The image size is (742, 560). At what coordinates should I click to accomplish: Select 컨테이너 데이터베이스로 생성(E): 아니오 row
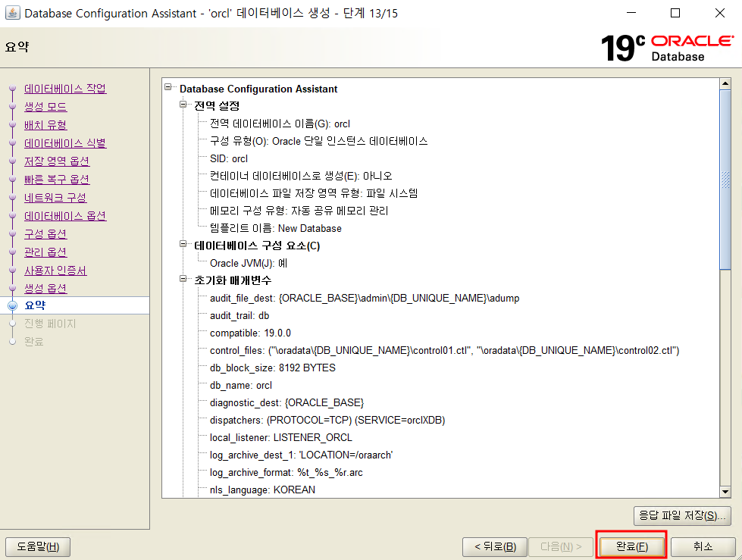[301, 176]
